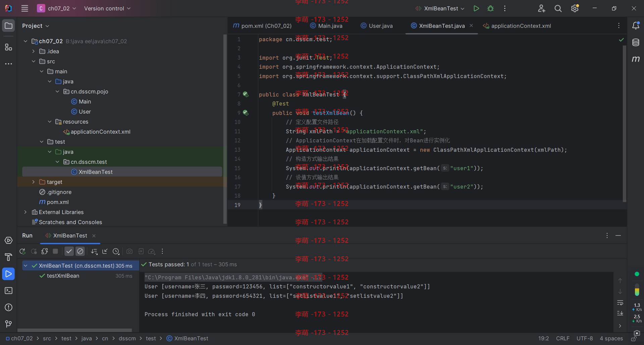
Task: Sort test results button
Action: click(x=94, y=251)
